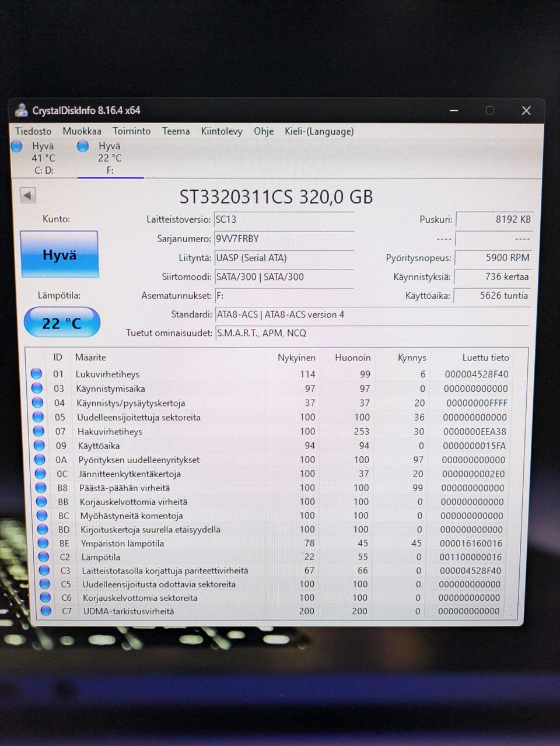The height and width of the screenshot is (746, 560).
Task: Click status orb for Laitteistotasolla korjattuja pariteettivirheitä
Action: coord(44,570)
